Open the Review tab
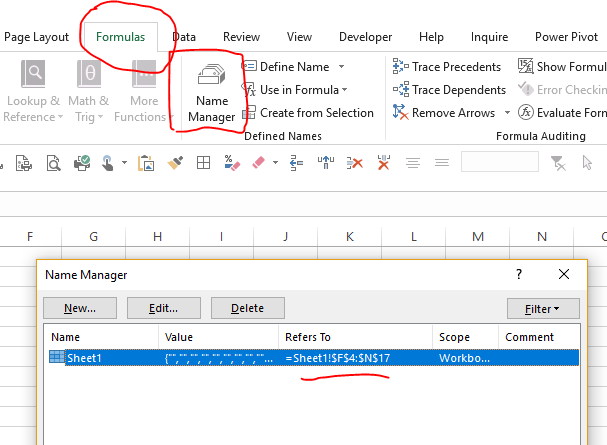Screen dimensions: 607x445 [x=241, y=37]
